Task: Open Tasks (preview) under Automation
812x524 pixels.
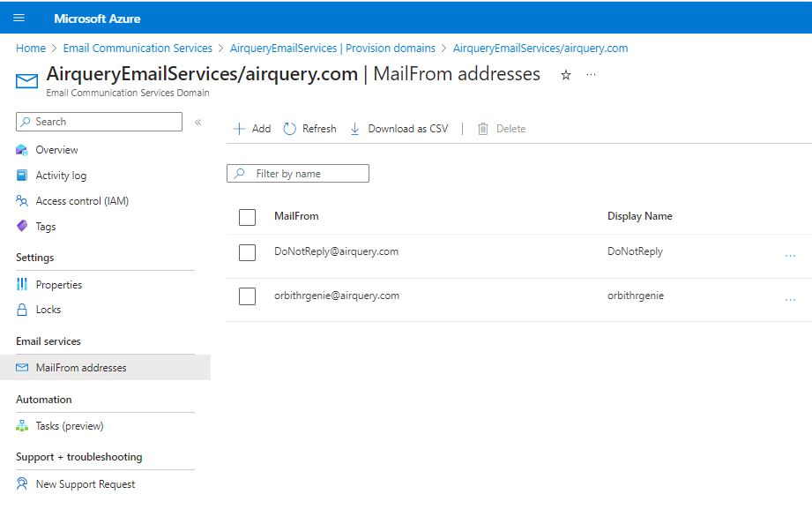Action: tap(70, 426)
